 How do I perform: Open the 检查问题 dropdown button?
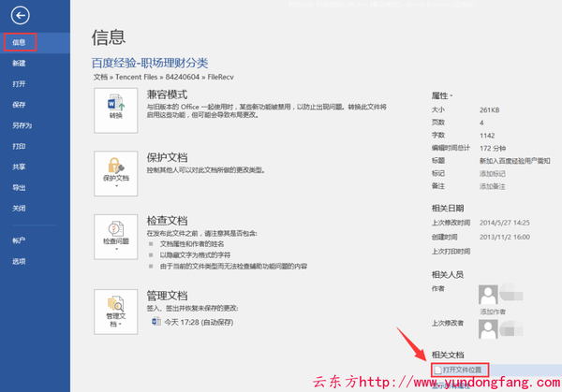[116, 237]
